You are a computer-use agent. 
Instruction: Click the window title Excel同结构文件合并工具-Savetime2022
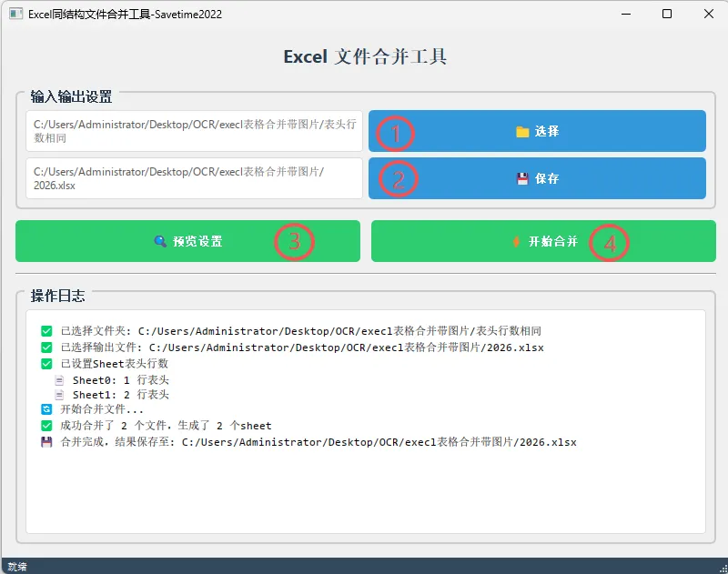(125, 15)
